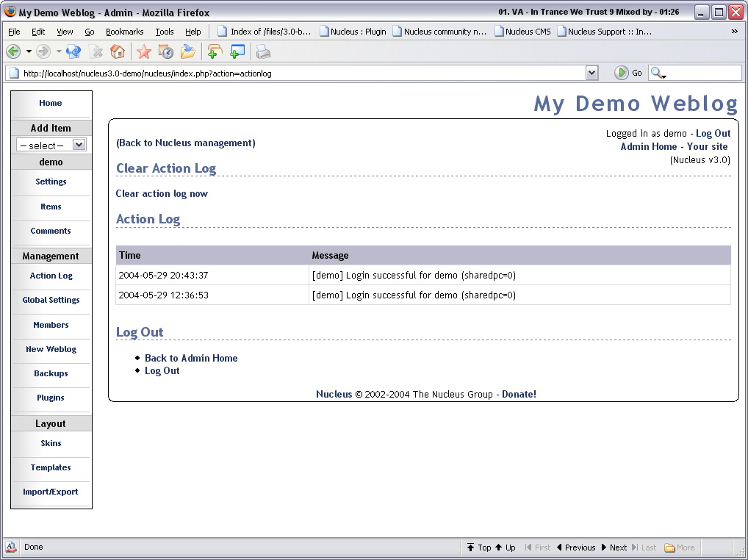Click the 'Your site' link
The width and height of the screenshot is (748, 560).
point(708,146)
